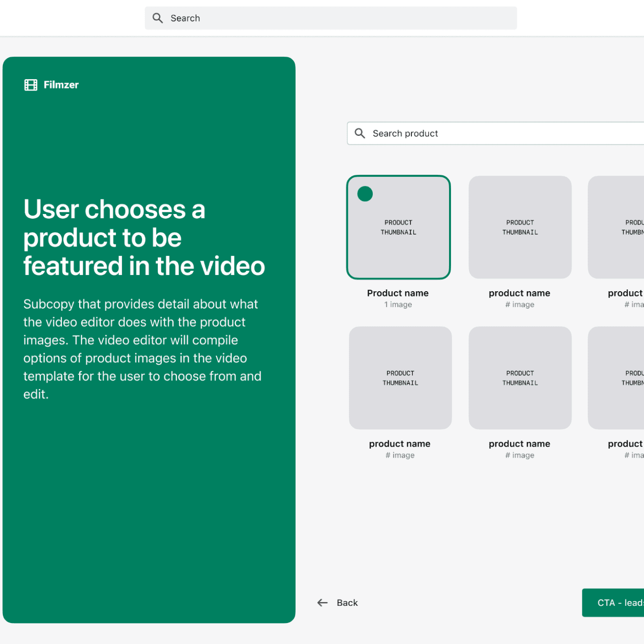Select the middle product thumbnail in bottom row
This screenshot has height=644, width=644.
[520, 378]
